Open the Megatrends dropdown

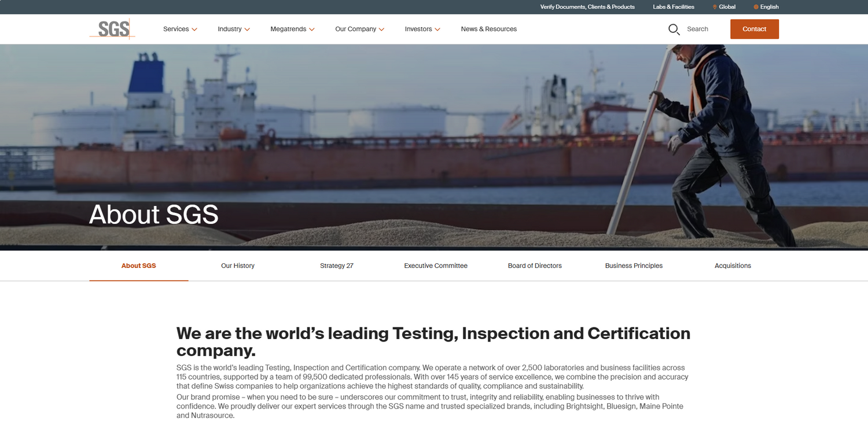(292, 29)
